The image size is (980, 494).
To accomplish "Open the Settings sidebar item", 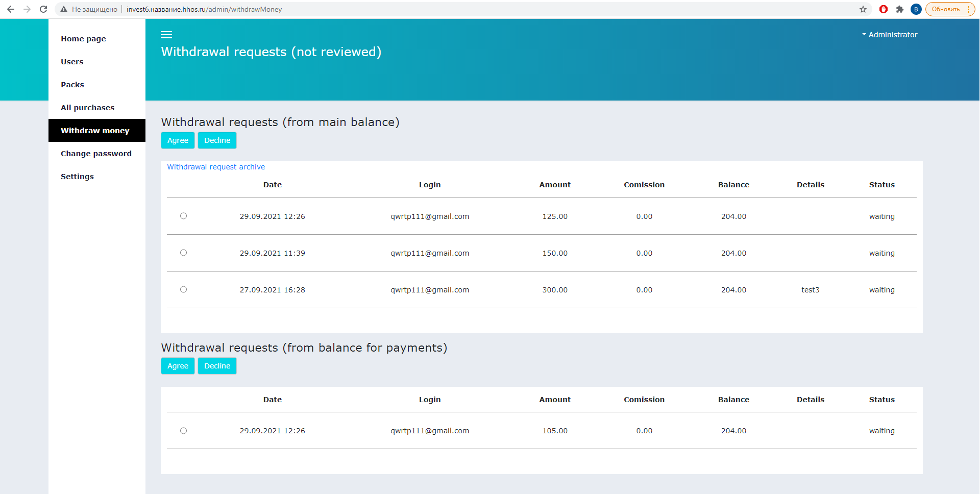I will point(77,177).
